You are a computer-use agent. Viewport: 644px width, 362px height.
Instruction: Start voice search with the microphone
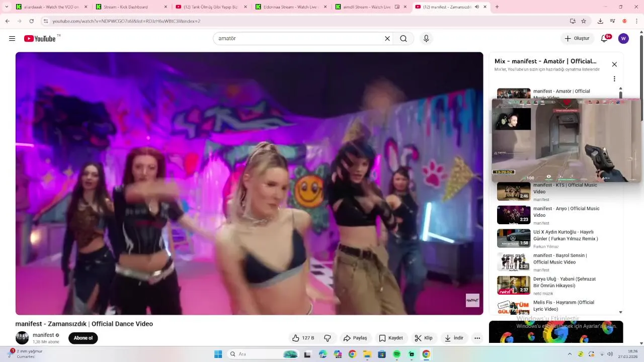(x=426, y=39)
